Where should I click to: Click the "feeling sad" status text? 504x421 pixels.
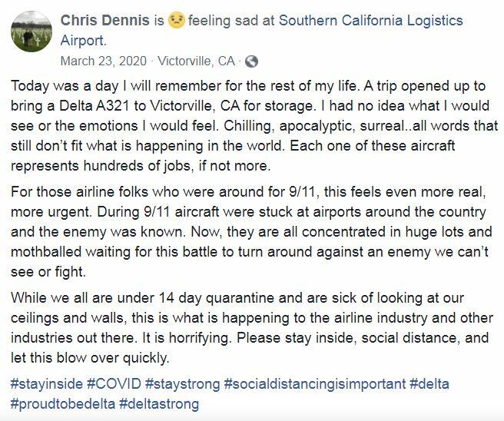[219, 20]
